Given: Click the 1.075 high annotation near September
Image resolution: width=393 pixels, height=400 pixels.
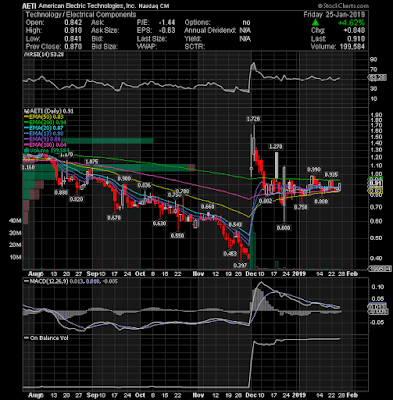Looking at the screenshot, I should 91,162.
